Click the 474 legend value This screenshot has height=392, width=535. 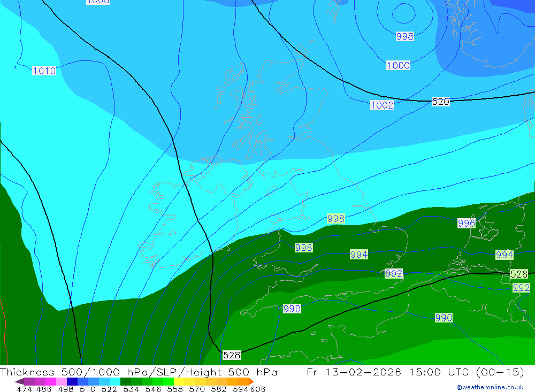24,389
